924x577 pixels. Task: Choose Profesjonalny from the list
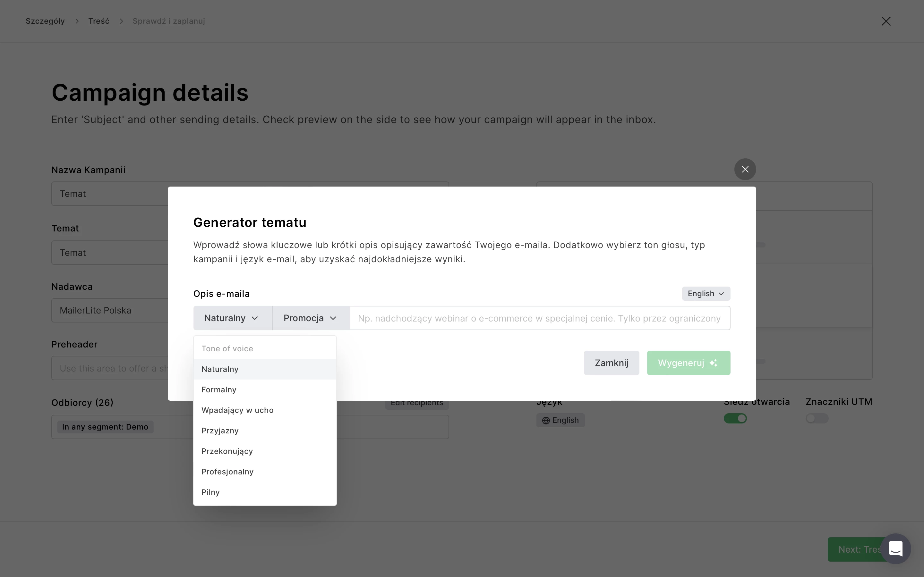(227, 472)
